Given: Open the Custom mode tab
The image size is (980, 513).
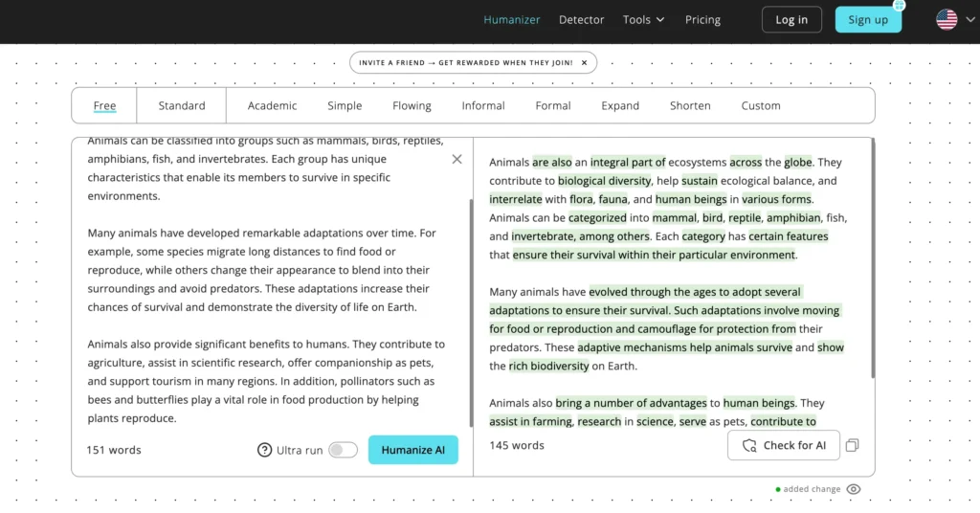Looking at the screenshot, I should pos(761,105).
